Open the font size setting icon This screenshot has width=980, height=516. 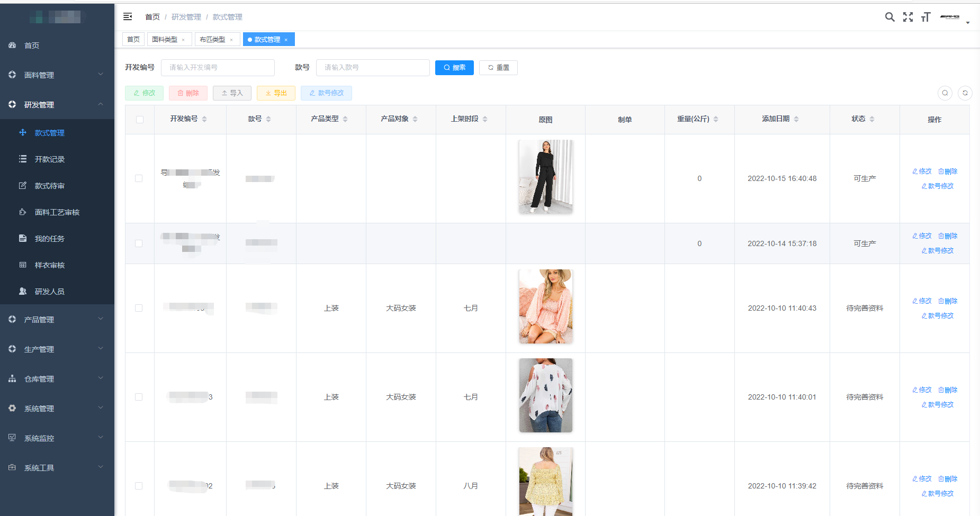pos(925,17)
